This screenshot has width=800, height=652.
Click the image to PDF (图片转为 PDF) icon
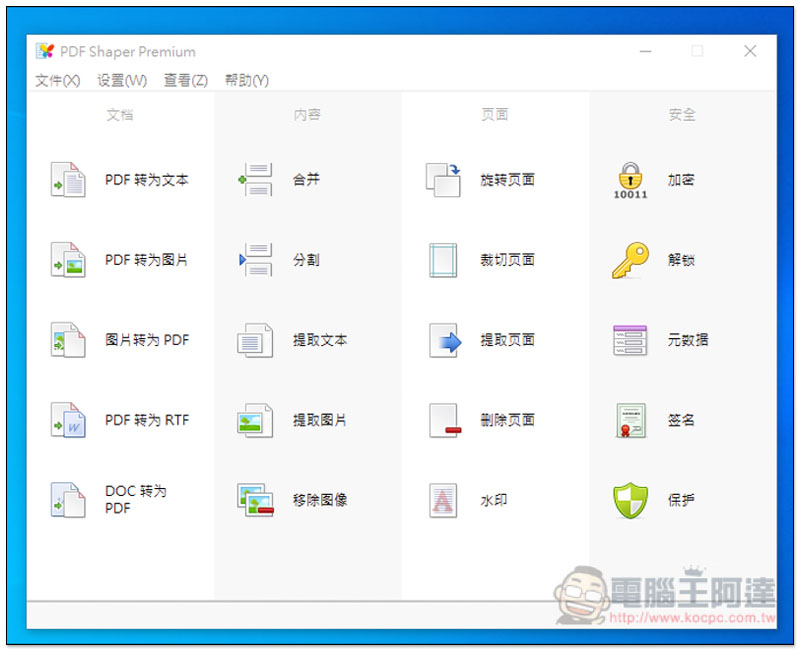(x=68, y=340)
